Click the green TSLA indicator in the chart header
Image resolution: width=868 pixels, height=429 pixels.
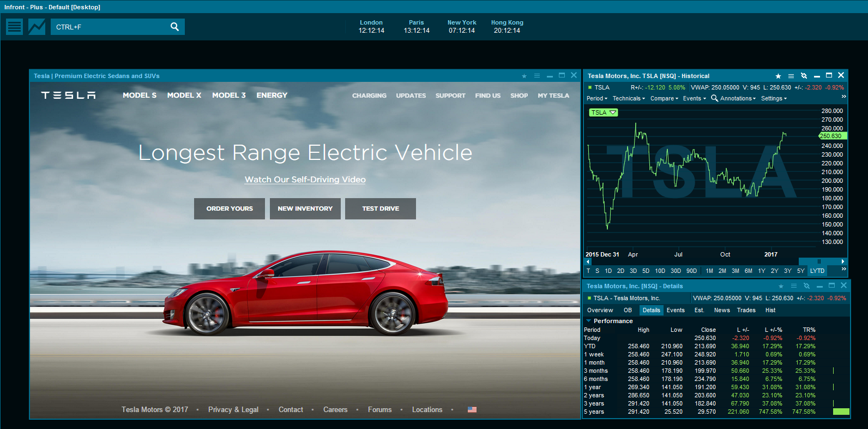coord(590,87)
